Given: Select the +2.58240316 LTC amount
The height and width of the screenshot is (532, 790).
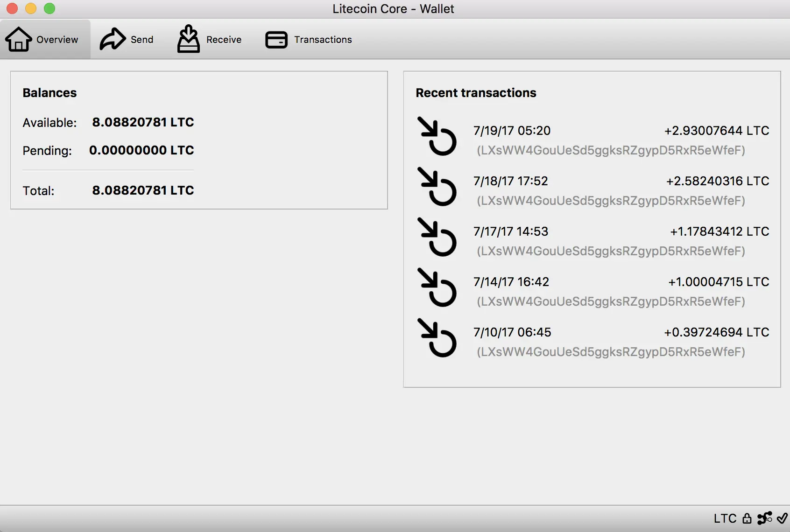Looking at the screenshot, I should pyautogui.click(x=718, y=181).
